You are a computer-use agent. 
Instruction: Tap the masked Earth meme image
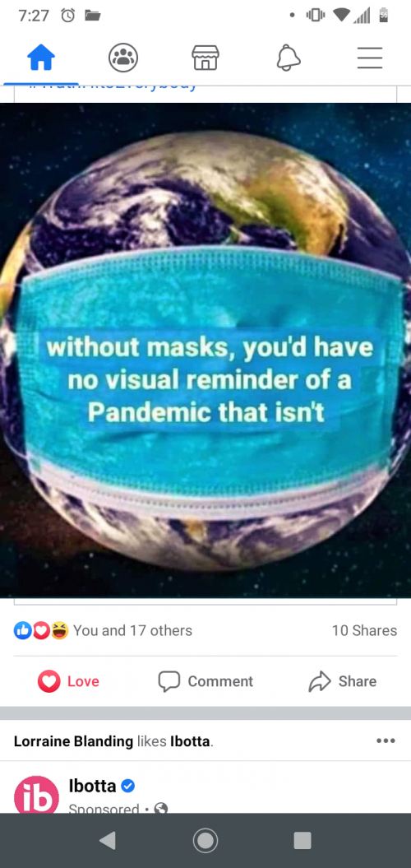pos(205,350)
